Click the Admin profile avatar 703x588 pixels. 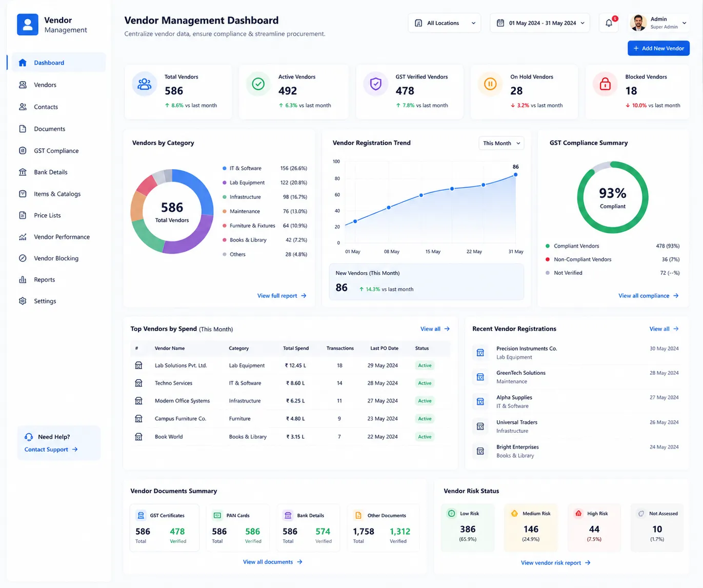pyautogui.click(x=638, y=23)
